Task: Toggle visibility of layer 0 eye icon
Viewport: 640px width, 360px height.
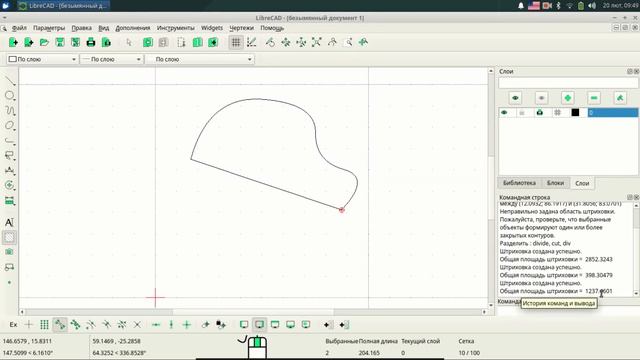Action: (x=504, y=112)
